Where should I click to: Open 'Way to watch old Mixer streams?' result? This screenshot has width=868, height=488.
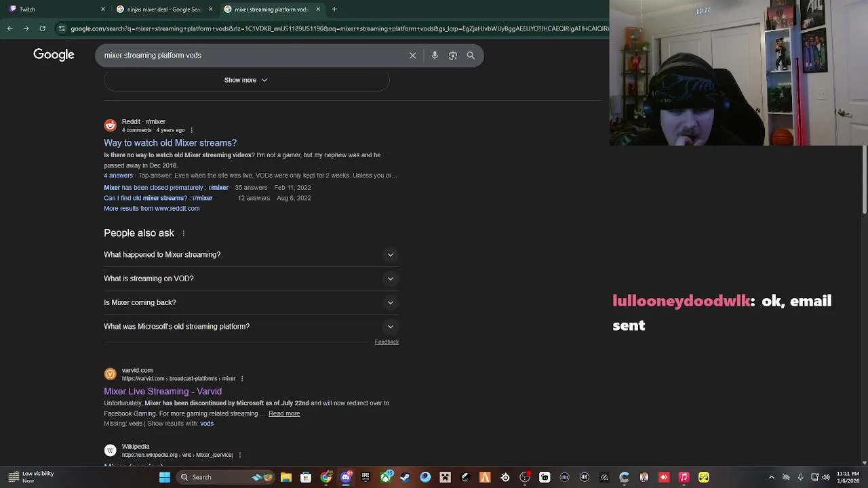(170, 143)
